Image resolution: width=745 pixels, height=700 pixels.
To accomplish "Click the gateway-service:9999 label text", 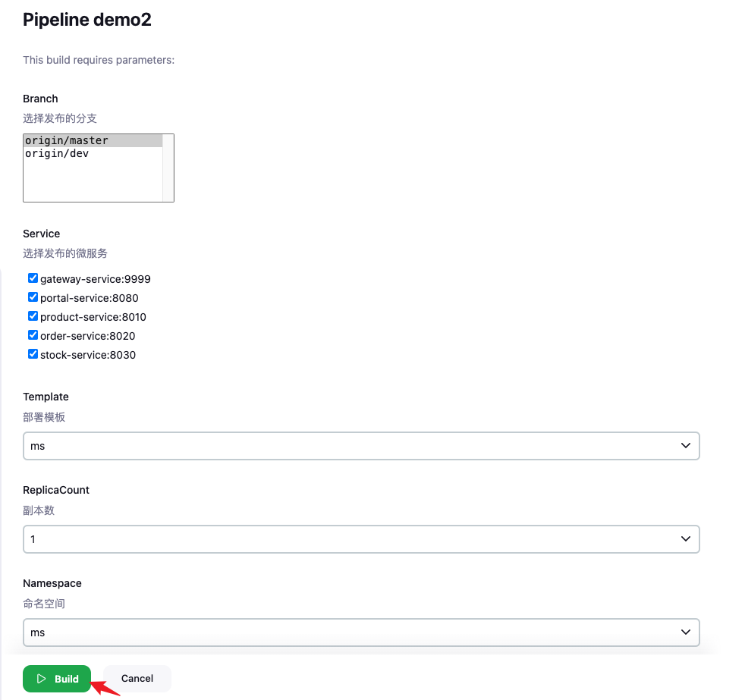I will pyautogui.click(x=96, y=279).
